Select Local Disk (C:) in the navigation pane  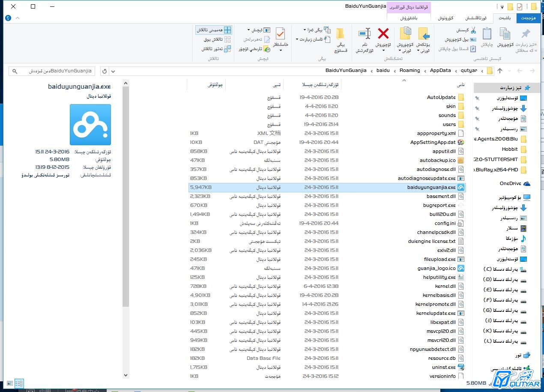(x=504, y=269)
